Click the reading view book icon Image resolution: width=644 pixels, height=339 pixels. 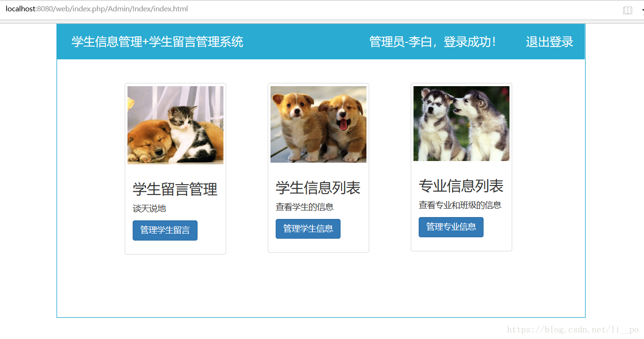(628, 10)
